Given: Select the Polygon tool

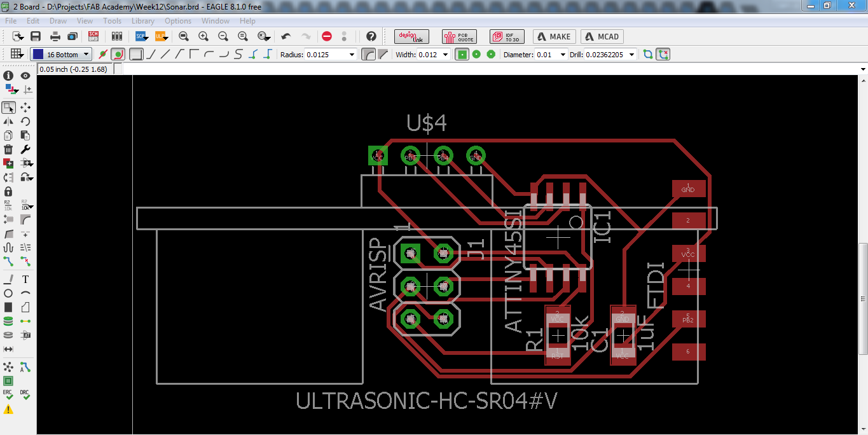Looking at the screenshot, I should coord(25,307).
